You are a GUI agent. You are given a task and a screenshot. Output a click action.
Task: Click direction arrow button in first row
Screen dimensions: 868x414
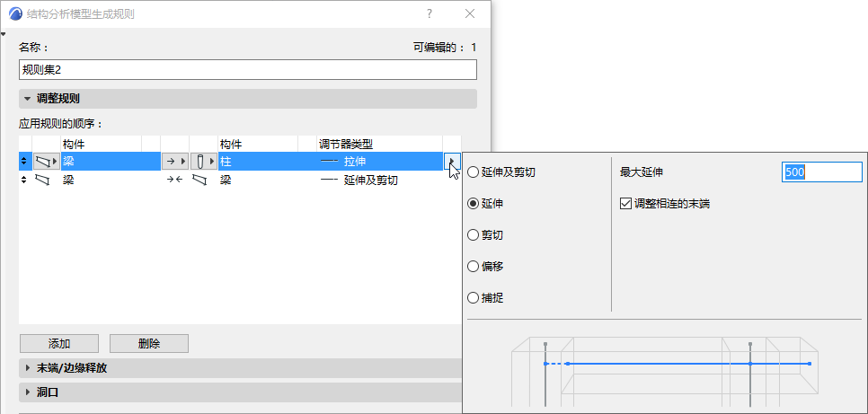coord(175,162)
